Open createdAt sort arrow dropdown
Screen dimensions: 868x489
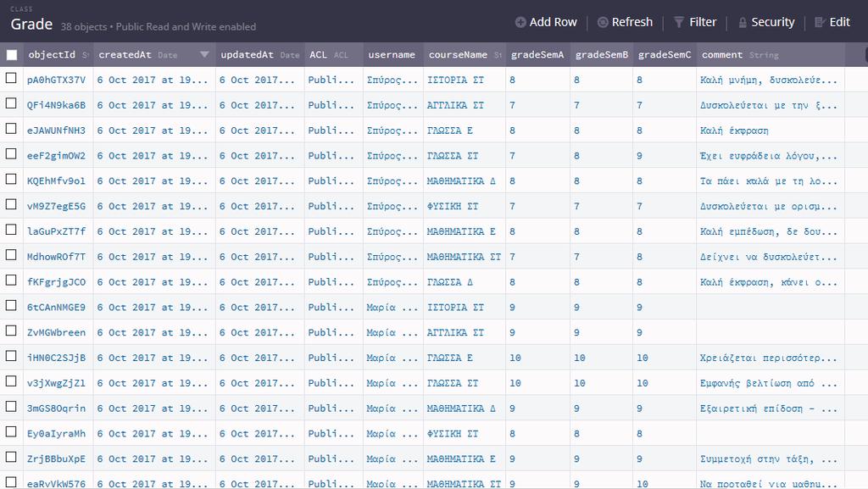[204, 54]
